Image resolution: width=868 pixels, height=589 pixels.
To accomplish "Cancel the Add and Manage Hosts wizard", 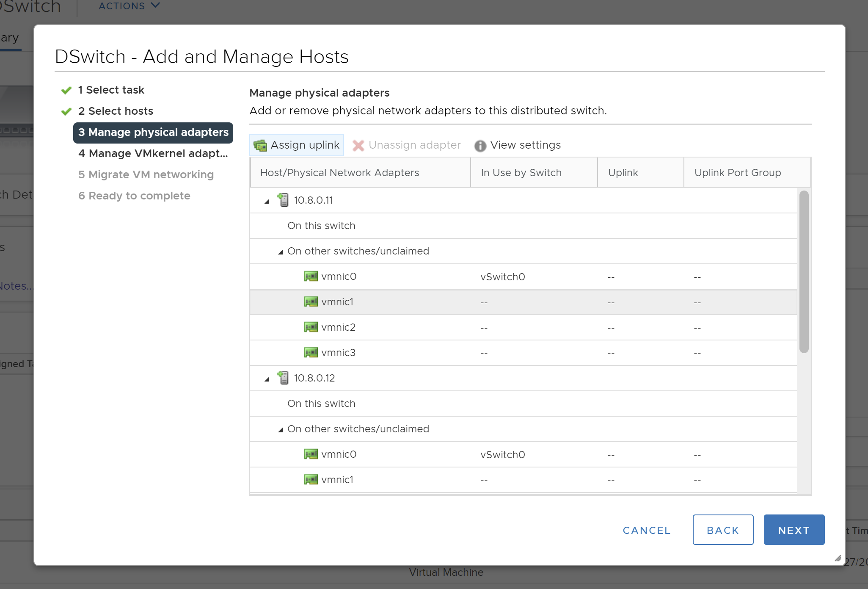I will 646,530.
